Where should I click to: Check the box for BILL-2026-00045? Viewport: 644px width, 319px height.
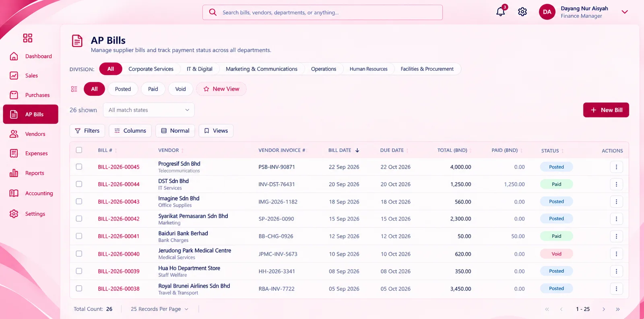coord(79,167)
